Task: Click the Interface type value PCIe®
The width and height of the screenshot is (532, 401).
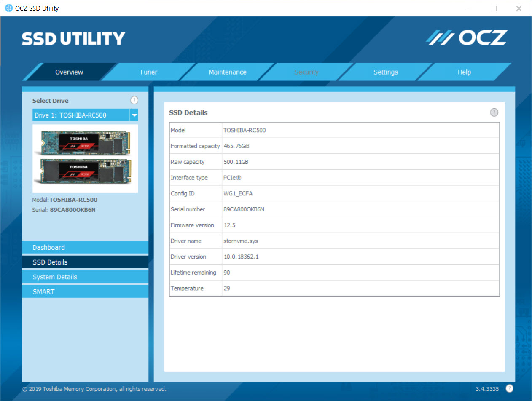Action: 232,178
